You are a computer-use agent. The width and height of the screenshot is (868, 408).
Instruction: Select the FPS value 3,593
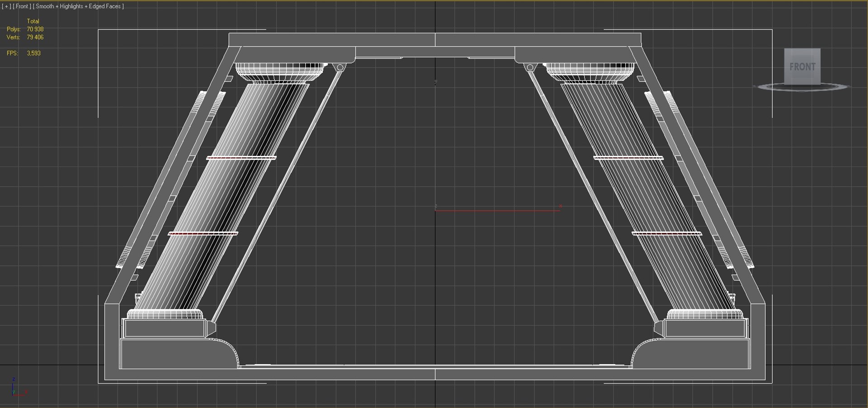[x=33, y=53]
